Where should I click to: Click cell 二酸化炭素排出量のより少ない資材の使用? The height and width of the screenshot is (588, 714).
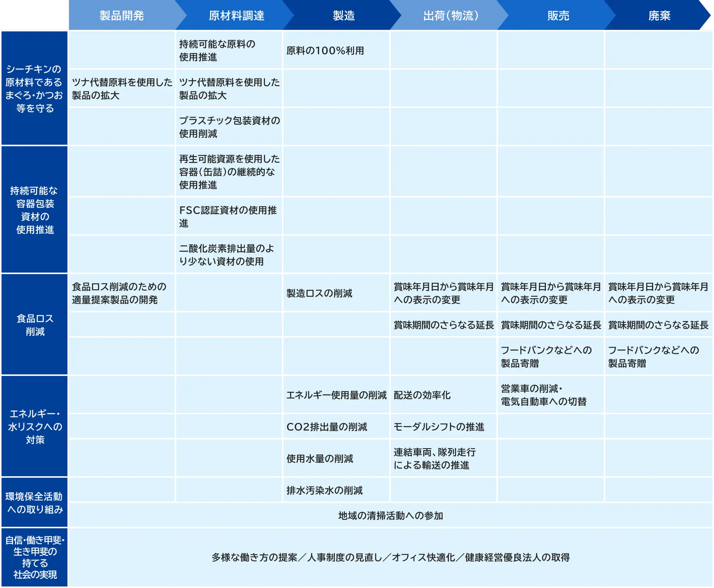pyautogui.click(x=229, y=255)
